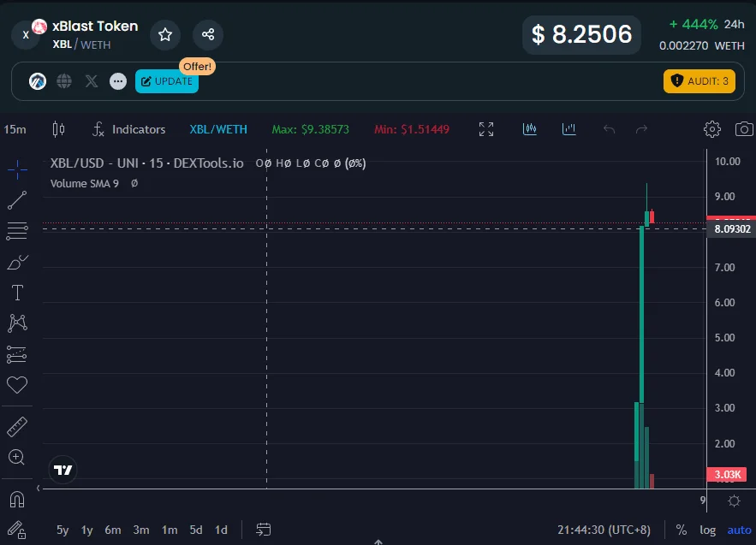Toggle auto scale mode
This screenshot has height=545, width=756.
coord(739,530)
